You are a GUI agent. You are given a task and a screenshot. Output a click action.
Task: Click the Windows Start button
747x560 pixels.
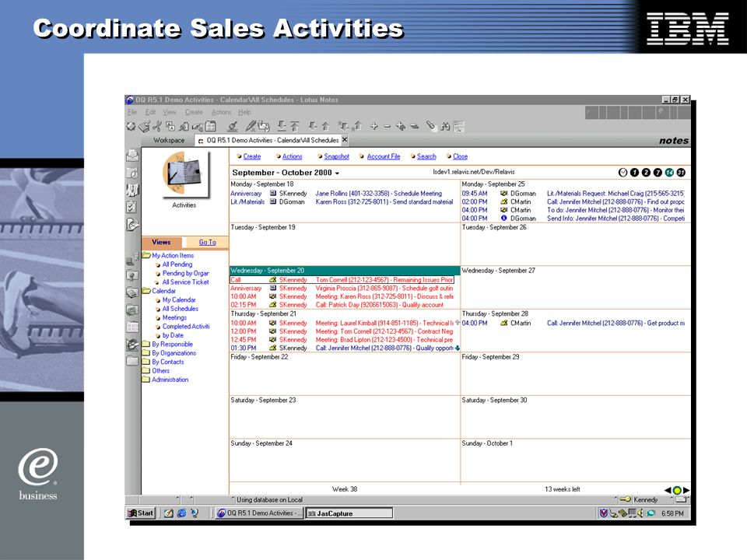point(141,513)
